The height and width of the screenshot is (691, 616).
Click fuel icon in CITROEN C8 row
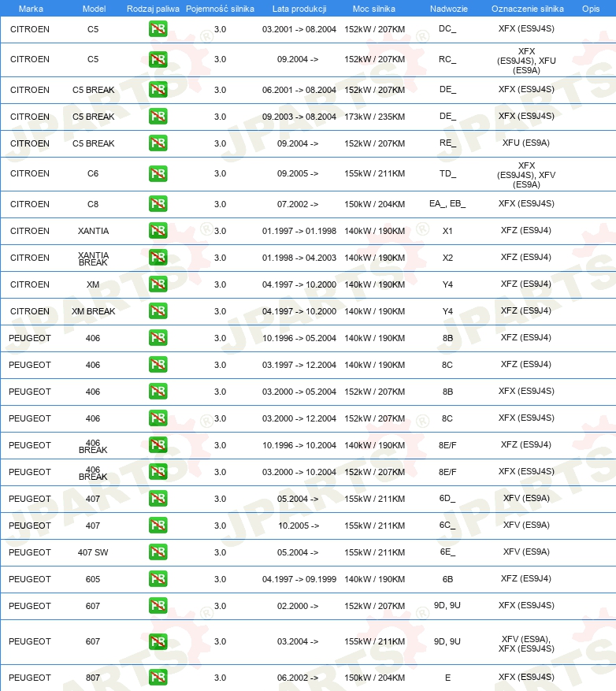pos(158,205)
